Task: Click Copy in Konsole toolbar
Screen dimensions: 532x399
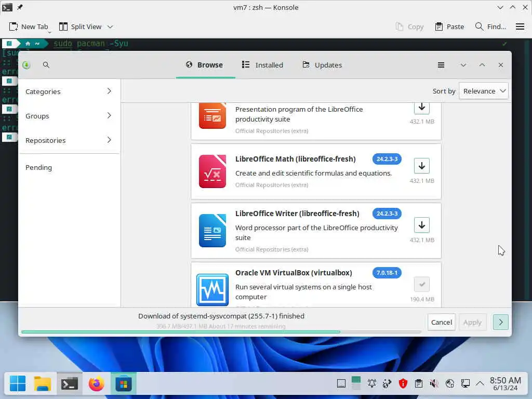Action: pyautogui.click(x=409, y=26)
